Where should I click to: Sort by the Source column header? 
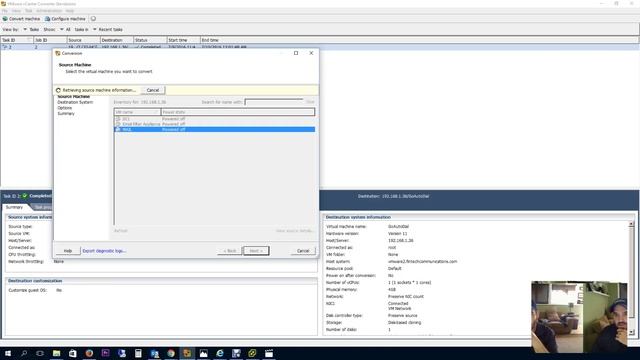(83, 40)
